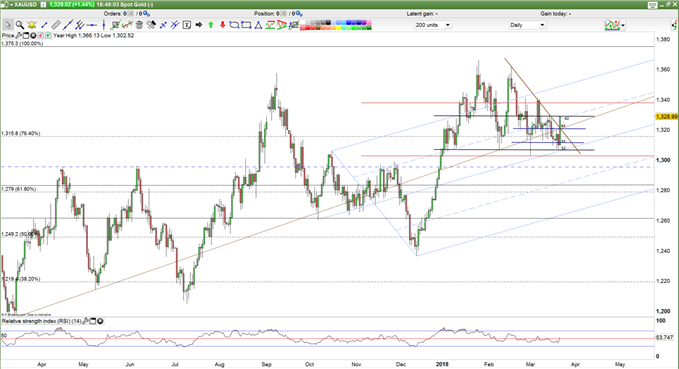
Task: Select the ellipse drawing tool
Action: (x=234, y=25)
